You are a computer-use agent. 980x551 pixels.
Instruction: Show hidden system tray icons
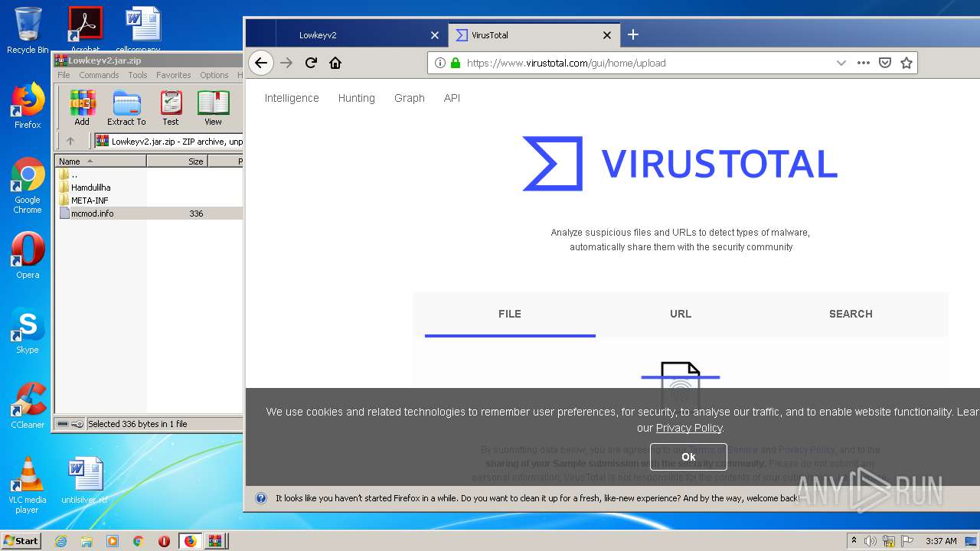pos(854,541)
